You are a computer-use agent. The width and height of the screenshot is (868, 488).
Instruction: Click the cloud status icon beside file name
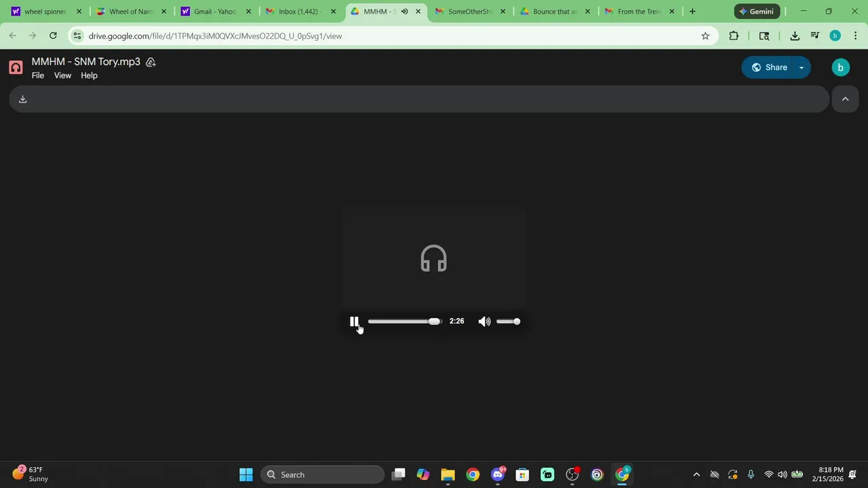pyautogui.click(x=151, y=62)
